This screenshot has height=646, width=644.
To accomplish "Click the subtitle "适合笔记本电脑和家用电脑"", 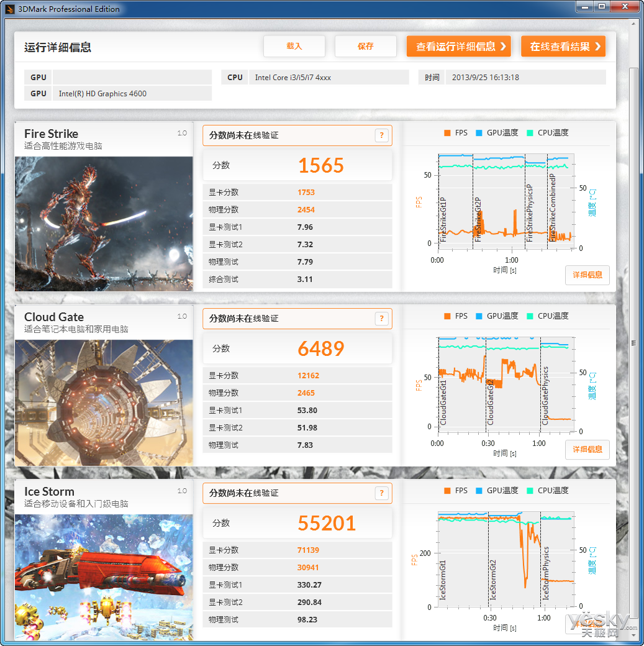I will tap(76, 329).
